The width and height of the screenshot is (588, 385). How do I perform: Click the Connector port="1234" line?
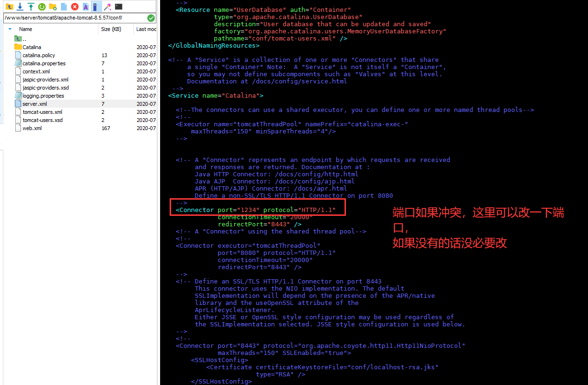[255, 210]
